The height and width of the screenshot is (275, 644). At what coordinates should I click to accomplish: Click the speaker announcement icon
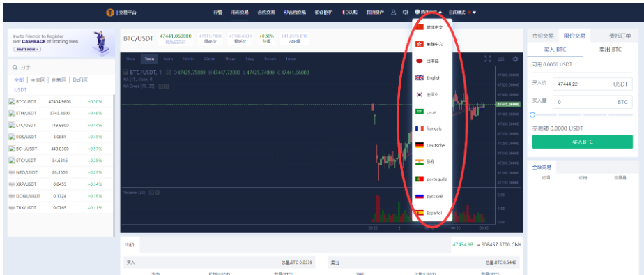406,13
